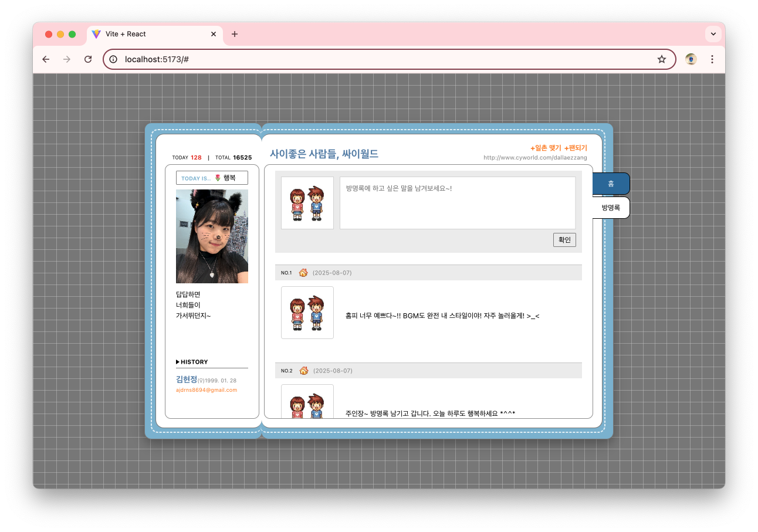The image size is (758, 532).
Task: Click the mini avatar in the guestbook form
Action: [307, 203]
